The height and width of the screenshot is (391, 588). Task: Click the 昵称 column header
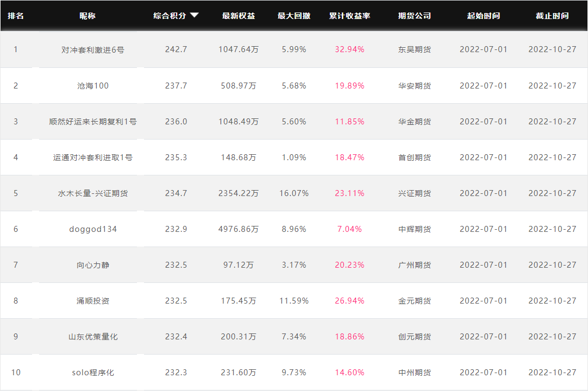pos(87,16)
